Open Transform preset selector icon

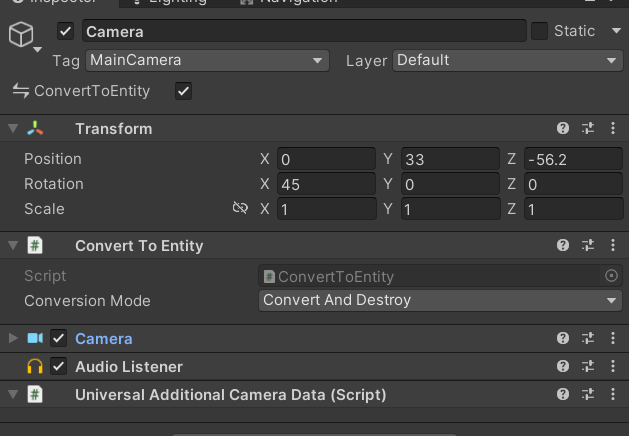coord(588,129)
